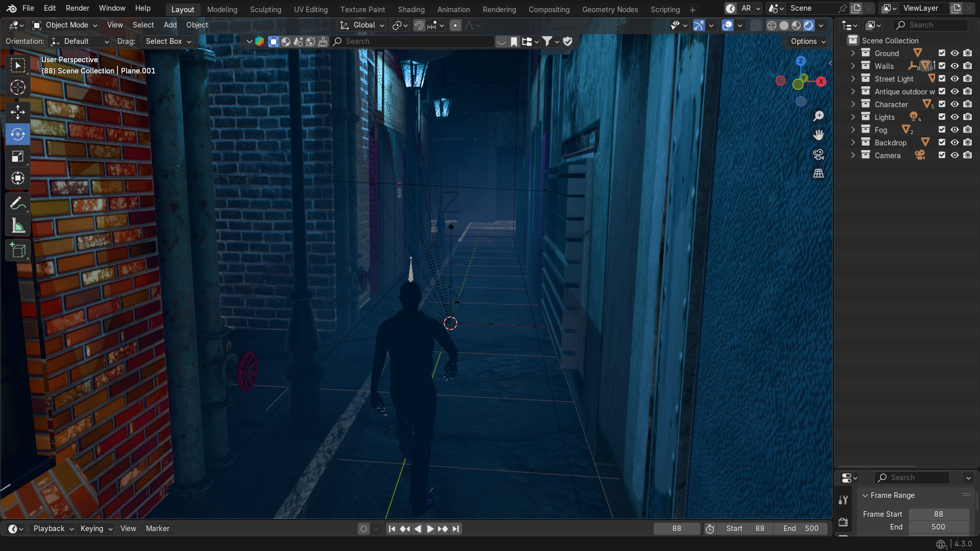Switch to the Shading workspace tab
This screenshot has width=980, height=551.
pos(411,9)
